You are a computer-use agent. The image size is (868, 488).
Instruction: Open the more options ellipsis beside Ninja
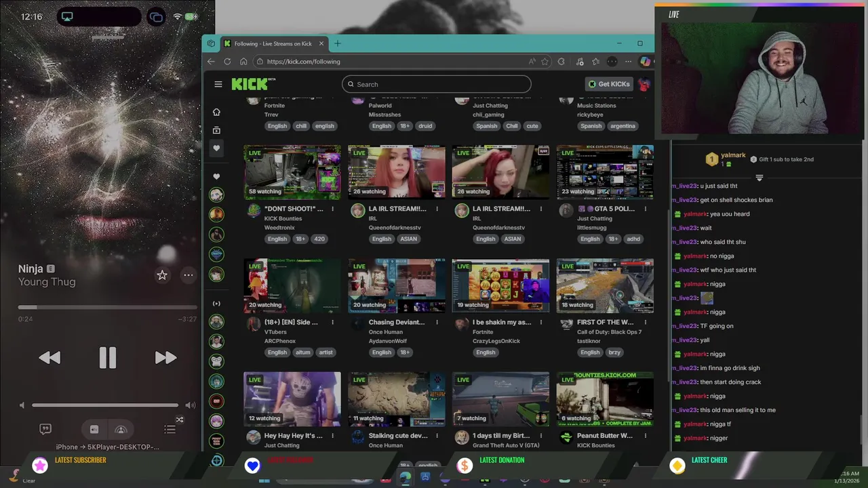pos(188,274)
